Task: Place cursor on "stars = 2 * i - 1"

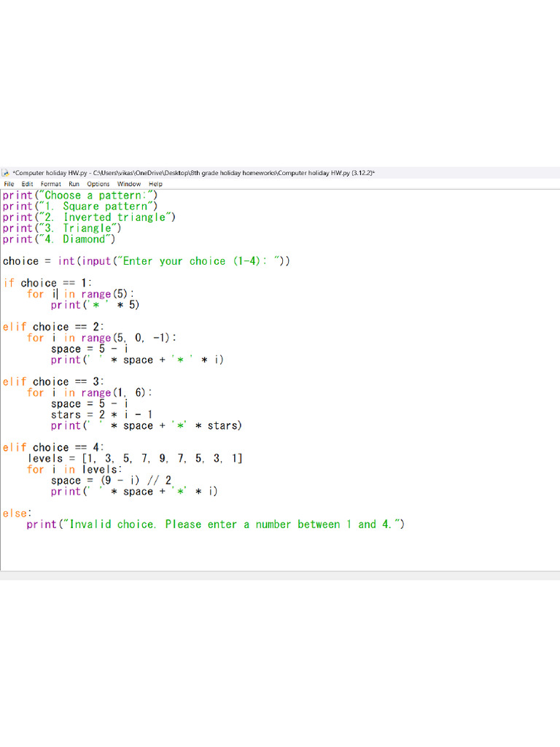Action: click(x=101, y=414)
